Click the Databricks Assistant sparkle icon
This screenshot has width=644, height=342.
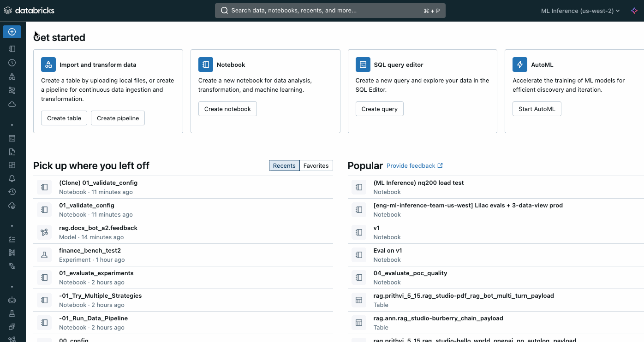click(634, 11)
